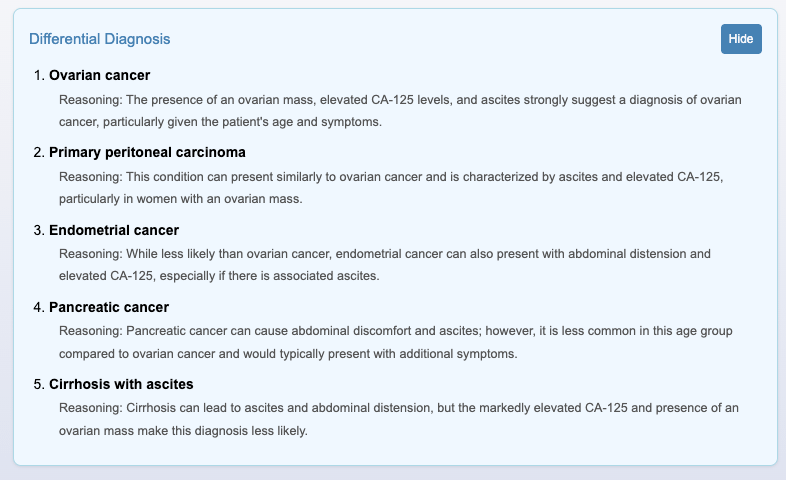Click list number 5 beside Cirrhosis with ascites
The image size is (786, 480).
click(x=40, y=384)
